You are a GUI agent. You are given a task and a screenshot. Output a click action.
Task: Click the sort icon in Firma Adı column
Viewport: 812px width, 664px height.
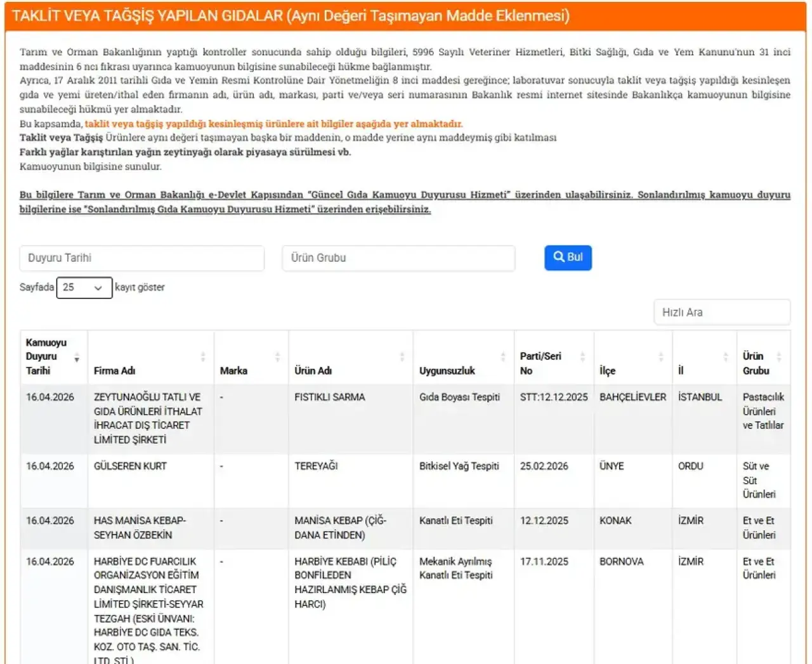point(203,358)
